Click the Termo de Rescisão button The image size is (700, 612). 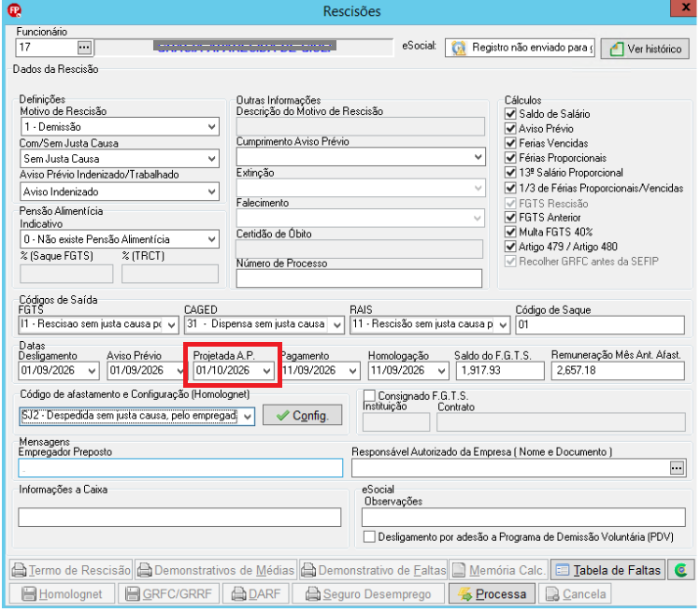[x=71, y=571]
